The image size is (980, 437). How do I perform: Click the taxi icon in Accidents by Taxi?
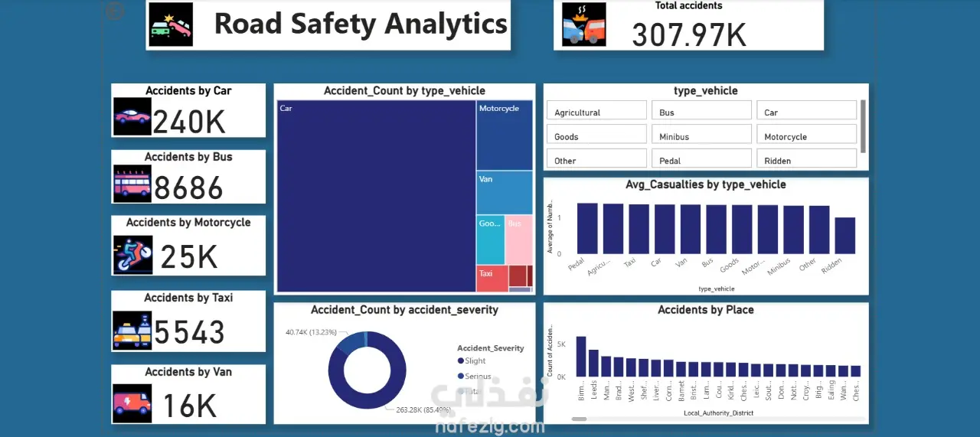point(132,330)
